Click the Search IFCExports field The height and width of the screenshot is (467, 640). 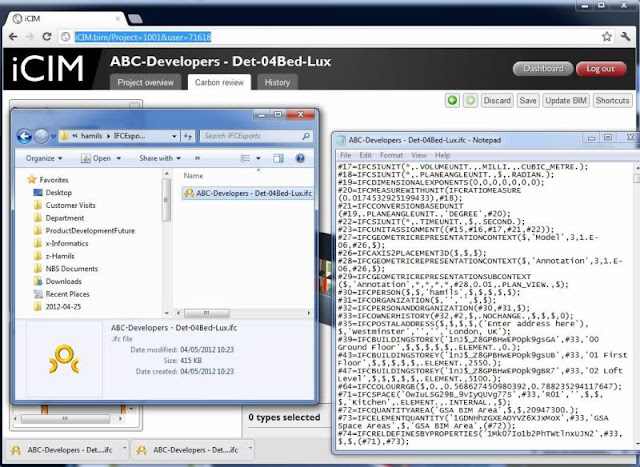(x=256, y=136)
